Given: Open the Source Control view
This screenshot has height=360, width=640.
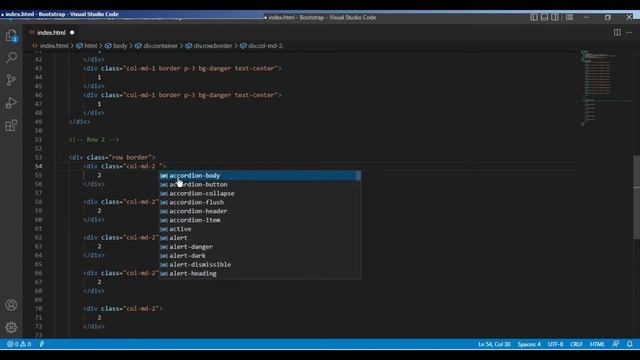Looking at the screenshot, I should (11, 80).
